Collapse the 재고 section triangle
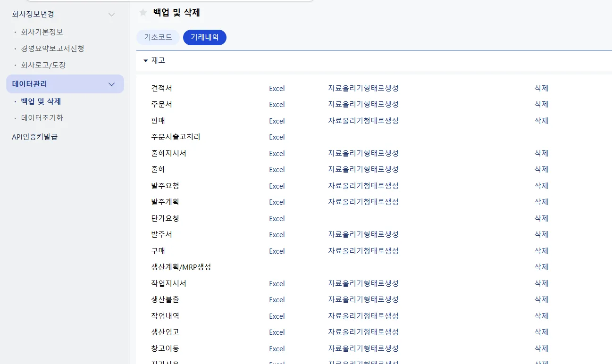Screen dimensions: 612x364 146,61
